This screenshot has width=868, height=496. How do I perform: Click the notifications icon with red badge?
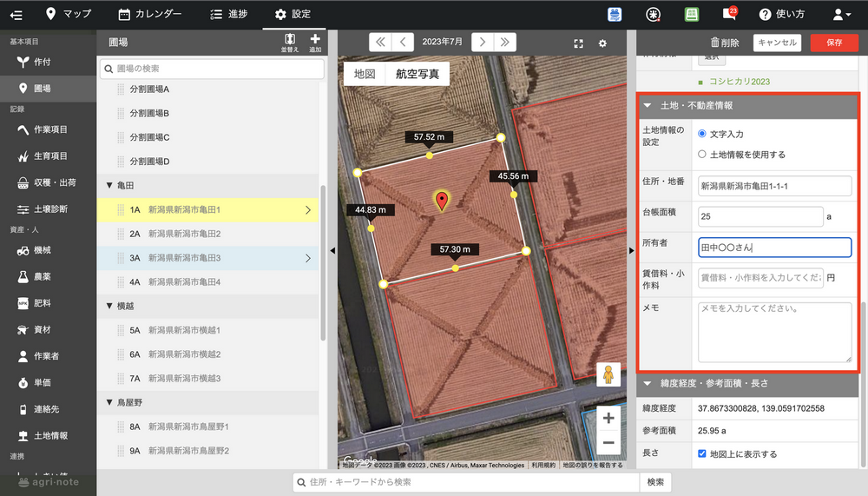click(729, 14)
